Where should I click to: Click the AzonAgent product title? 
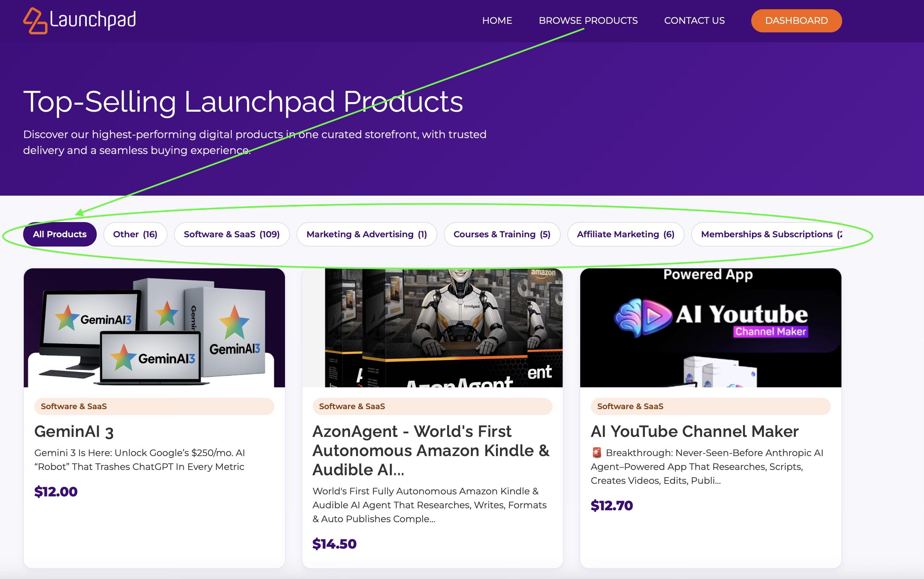[431, 451]
